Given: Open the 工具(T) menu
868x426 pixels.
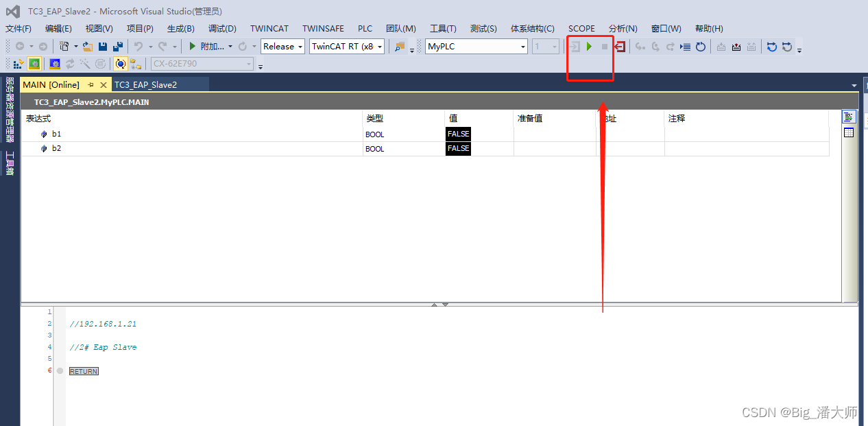Looking at the screenshot, I should pyautogui.click(x=443, y=29).
